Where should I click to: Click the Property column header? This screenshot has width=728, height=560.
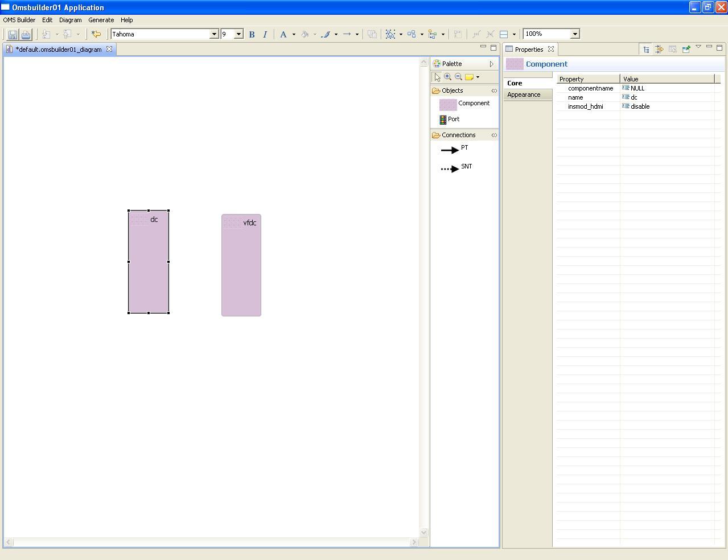click(588, 79)
